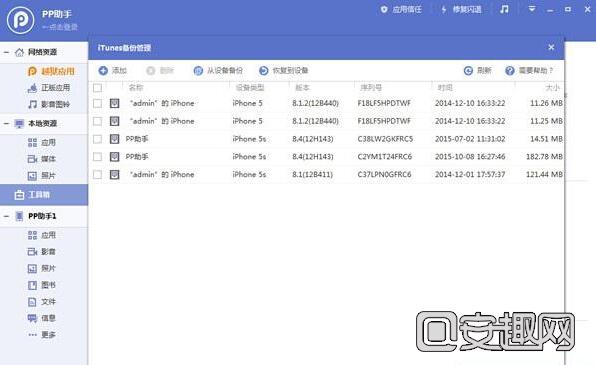Click the 网络资源 section label

[43, 52]
